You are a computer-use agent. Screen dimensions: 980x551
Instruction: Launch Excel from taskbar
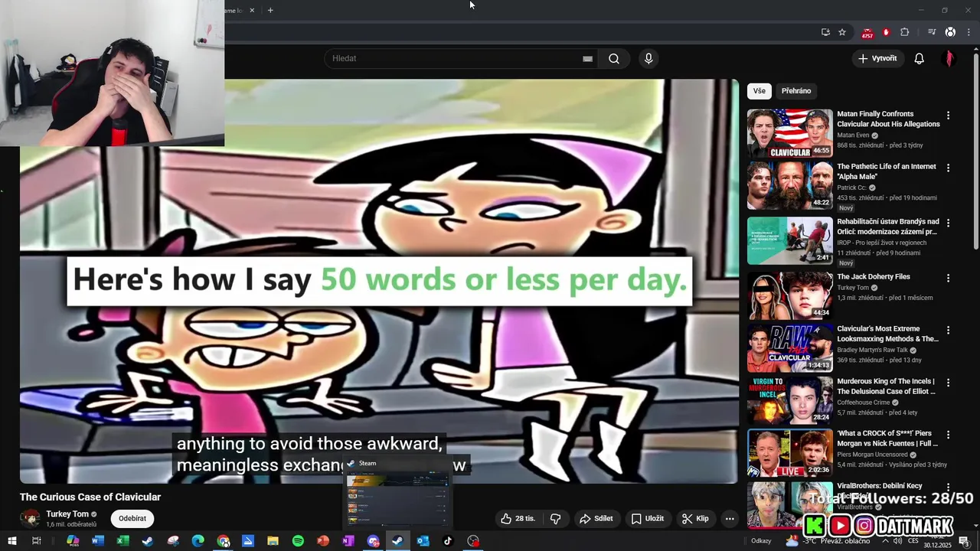[122, 541]
